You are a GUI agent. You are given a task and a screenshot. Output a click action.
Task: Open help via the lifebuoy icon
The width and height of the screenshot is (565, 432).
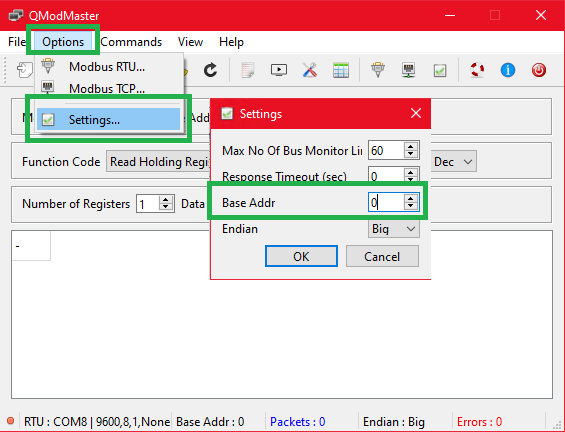coord(477,70)
